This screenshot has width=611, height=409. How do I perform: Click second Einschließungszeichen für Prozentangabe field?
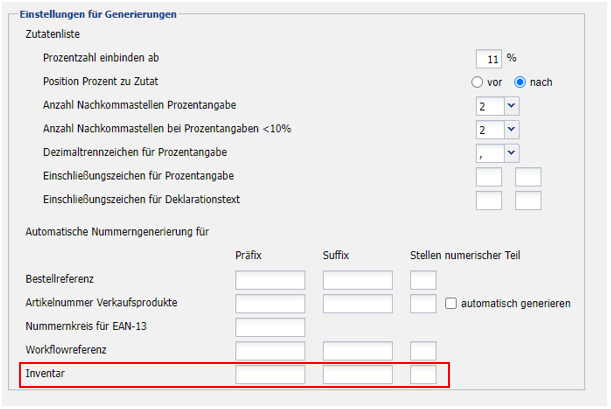pyautogui.click(x=527, y=177)
